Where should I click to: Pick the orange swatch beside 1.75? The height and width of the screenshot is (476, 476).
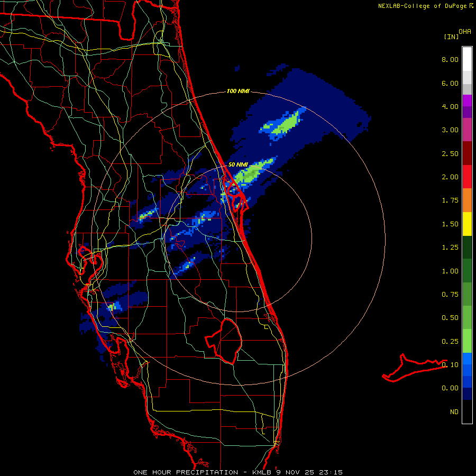[x=467, y=200]
